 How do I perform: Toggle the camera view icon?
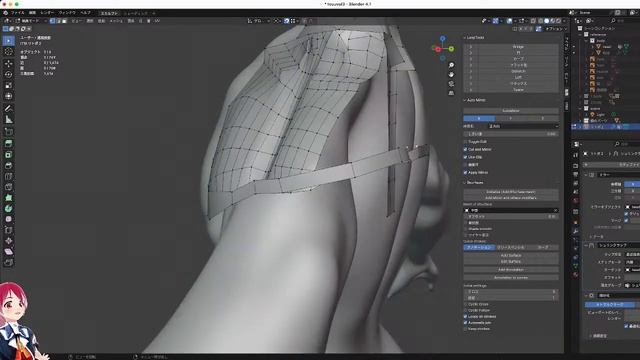pyautogui.click(x=451, y=84)
